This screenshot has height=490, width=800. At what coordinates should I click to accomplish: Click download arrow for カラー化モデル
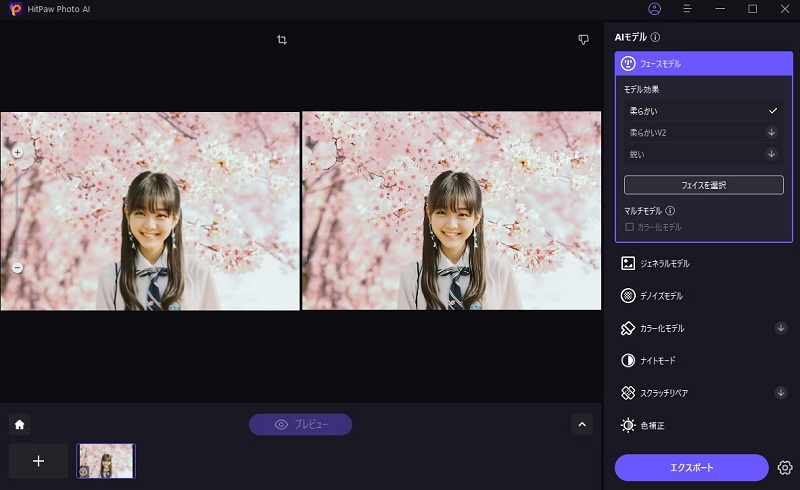coord(780,328)
